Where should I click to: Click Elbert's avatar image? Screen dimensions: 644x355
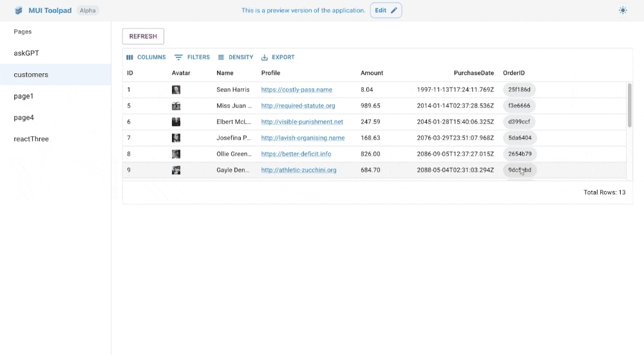(x=176, y=122)
